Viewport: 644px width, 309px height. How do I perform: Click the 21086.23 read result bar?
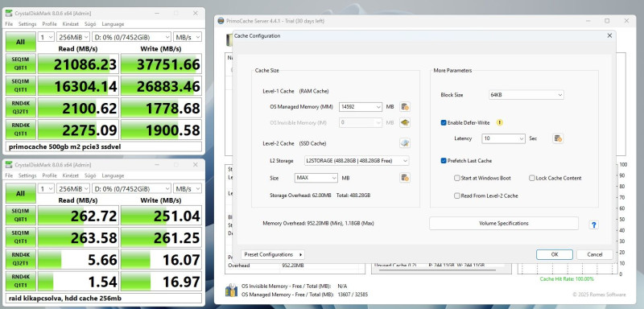[x=78, y=64]
